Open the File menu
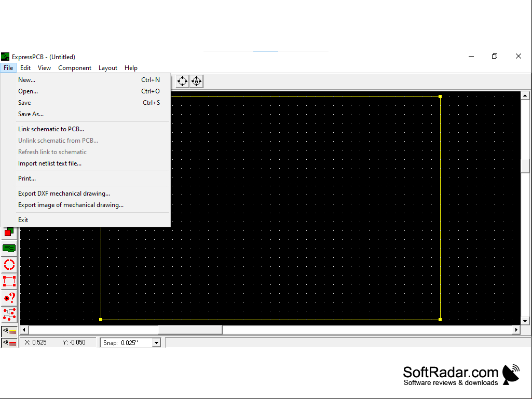The image size is (532, 399). click(x=8, y=68)
